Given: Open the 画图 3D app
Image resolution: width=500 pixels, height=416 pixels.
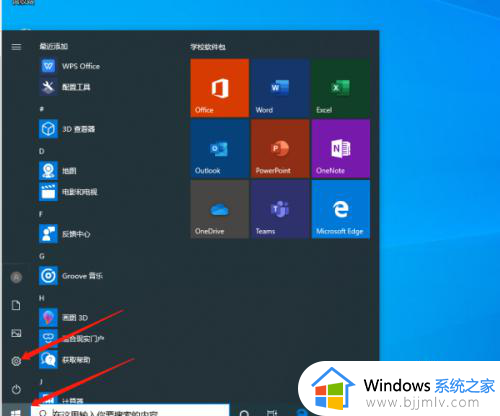Looking at the screenshot, I should click(64, 317).
